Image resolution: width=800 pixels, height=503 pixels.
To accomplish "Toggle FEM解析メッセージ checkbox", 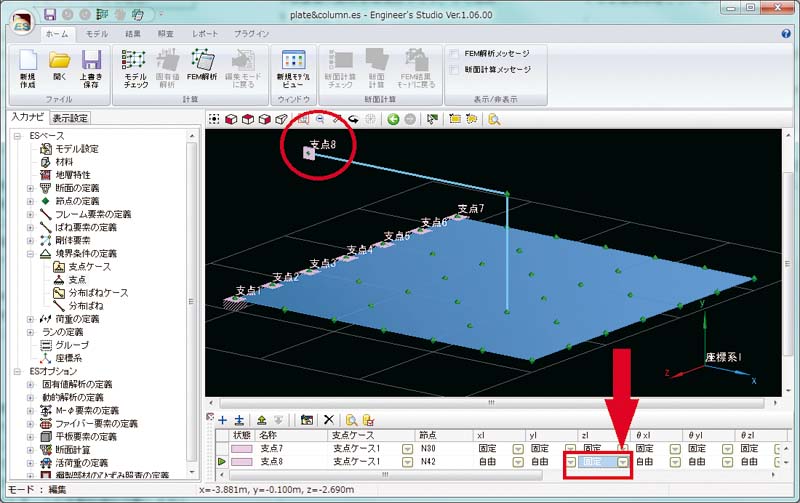I will 454,54.
